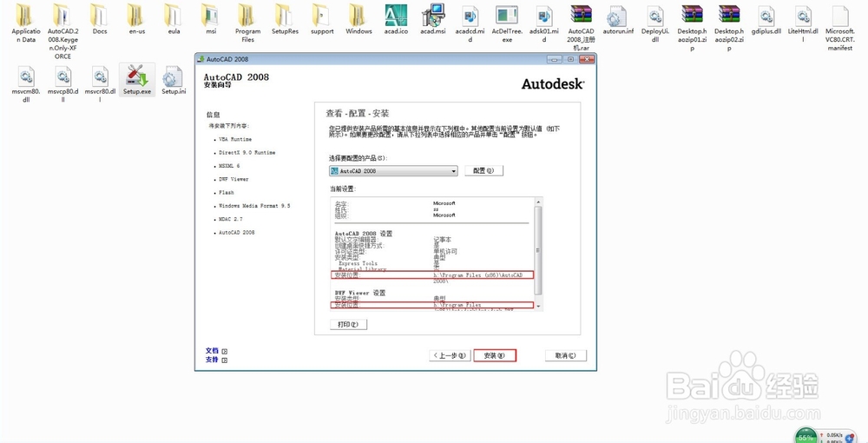Click the 55% memory widget in system tray
The height and width of the screenshot is (443, 868).
click(806, 437)
